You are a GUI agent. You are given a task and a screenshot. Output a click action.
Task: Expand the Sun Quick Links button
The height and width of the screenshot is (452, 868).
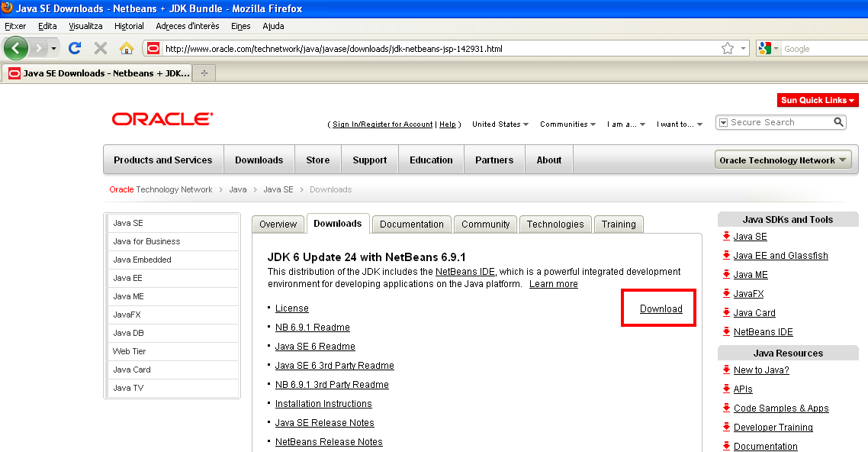point(818,100)
